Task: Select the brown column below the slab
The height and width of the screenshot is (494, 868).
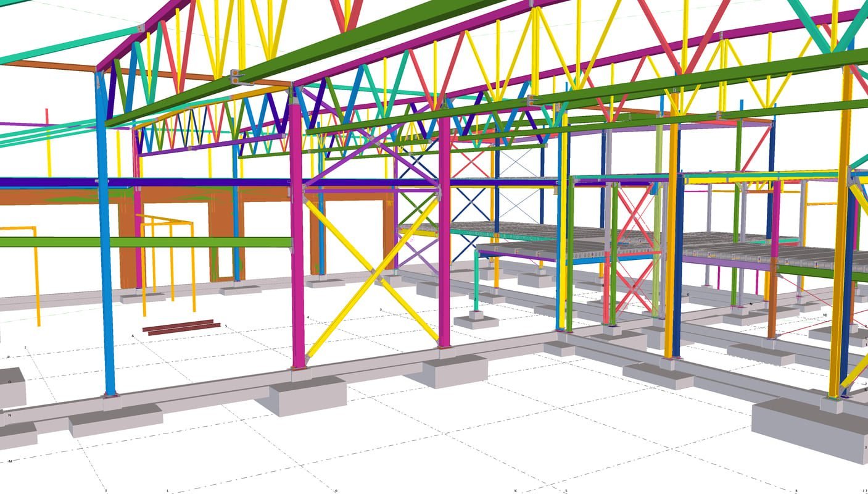Action: pos(772,303)
